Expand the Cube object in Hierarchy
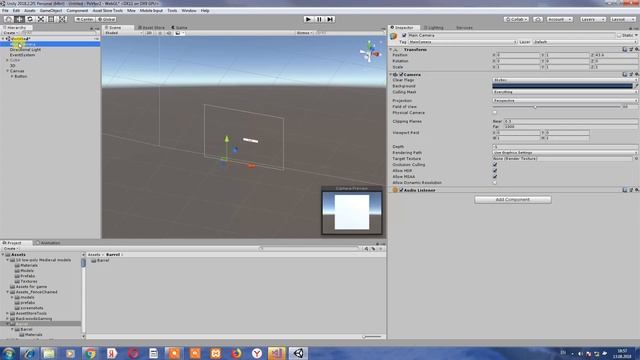The height and width of the screenshot is (360, 640). tap(7, 60)
